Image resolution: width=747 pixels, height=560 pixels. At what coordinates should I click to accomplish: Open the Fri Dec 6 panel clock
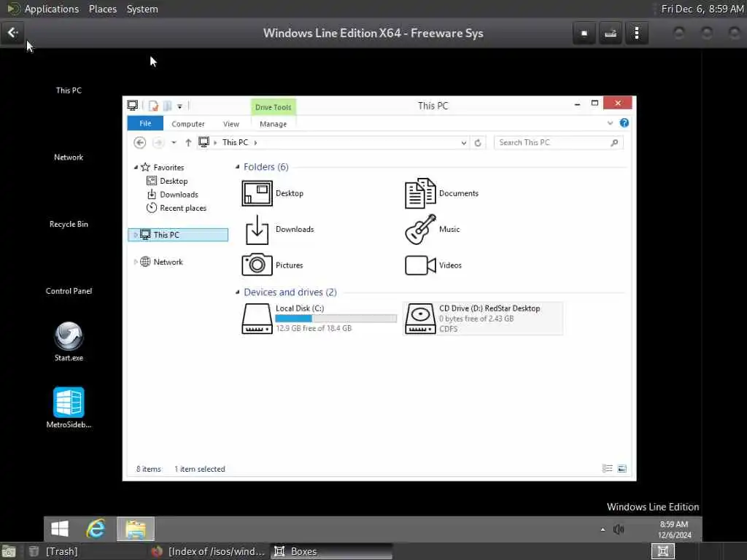(702, 9)
